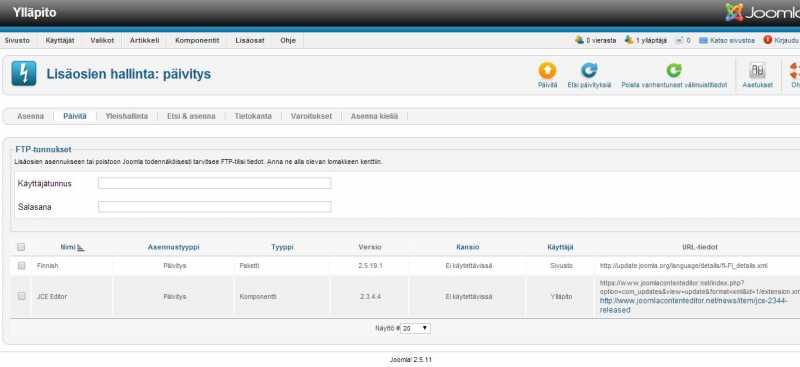The height and width of the screenshot is (367, 800).
Task: Open the joomlacontenteditor.net news link
Action: [x=693, y=305]
